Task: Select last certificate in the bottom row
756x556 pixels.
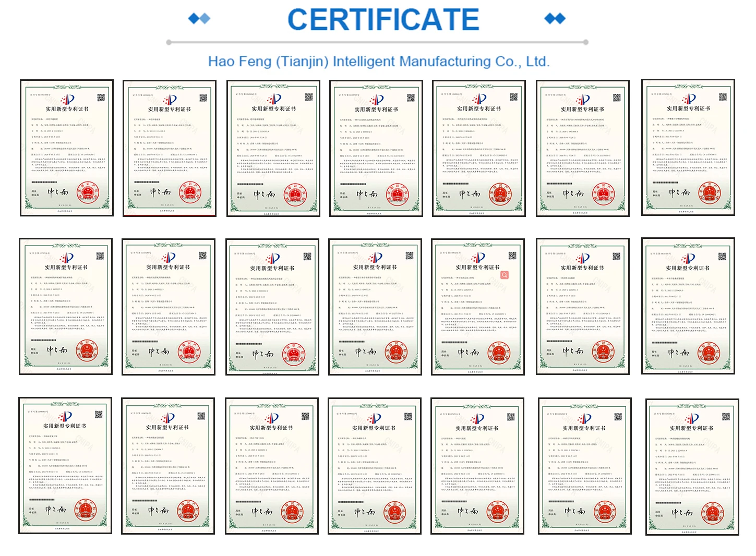Action: [692, 467]
